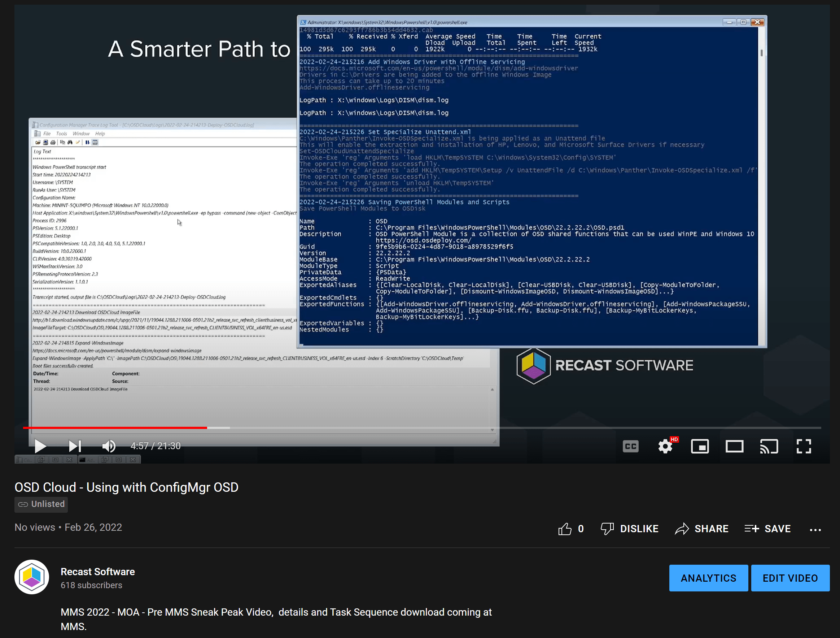
Task: Cast video to a TV
Action: click(769, 446)
